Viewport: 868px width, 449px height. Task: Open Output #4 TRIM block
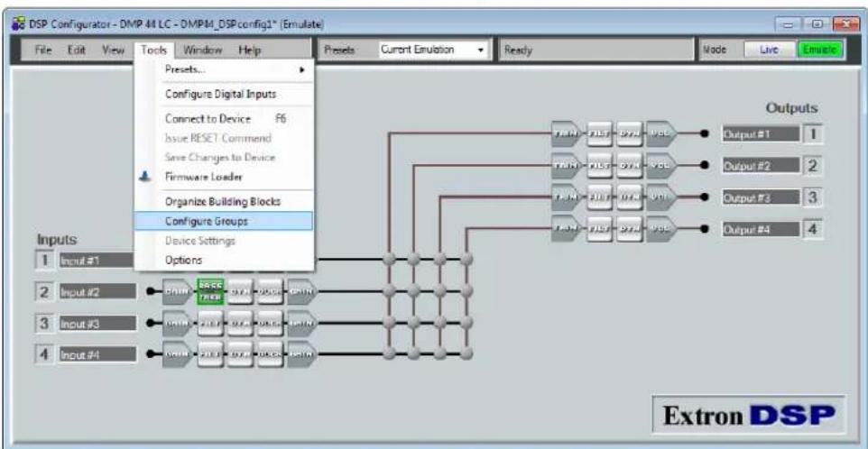567,228
